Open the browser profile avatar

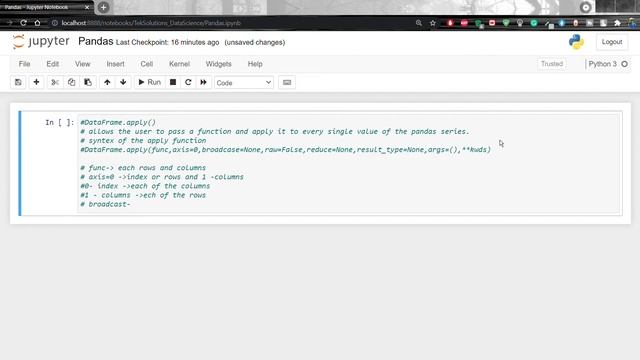pos(633,23)
